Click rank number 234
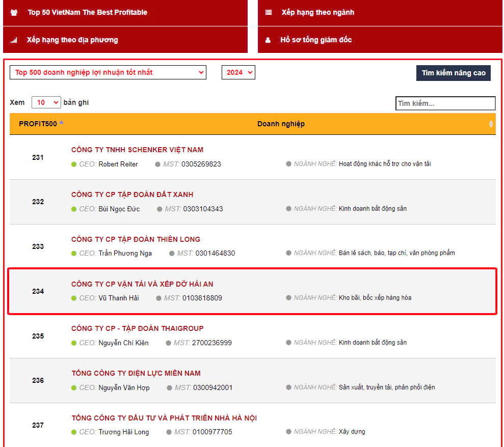The image size is (504, 447). click(x=38, y=291)
